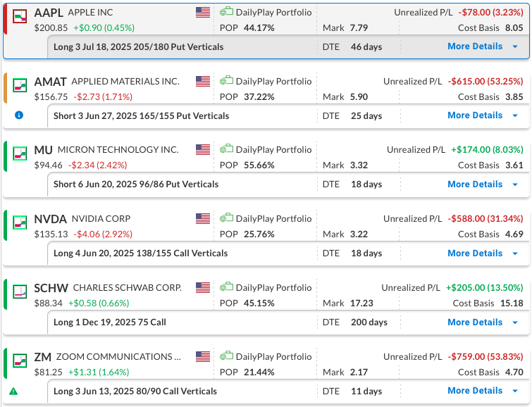
Task: Open More Details link for NVDA position
Action: coord(475,253)
